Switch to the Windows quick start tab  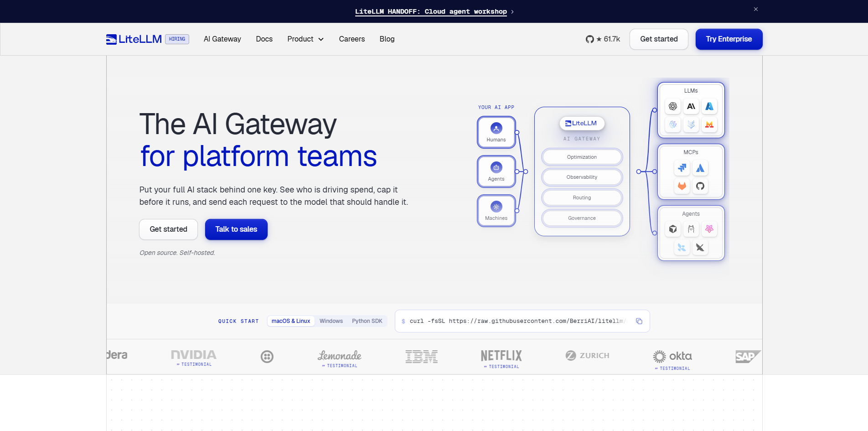coord(331,321)
